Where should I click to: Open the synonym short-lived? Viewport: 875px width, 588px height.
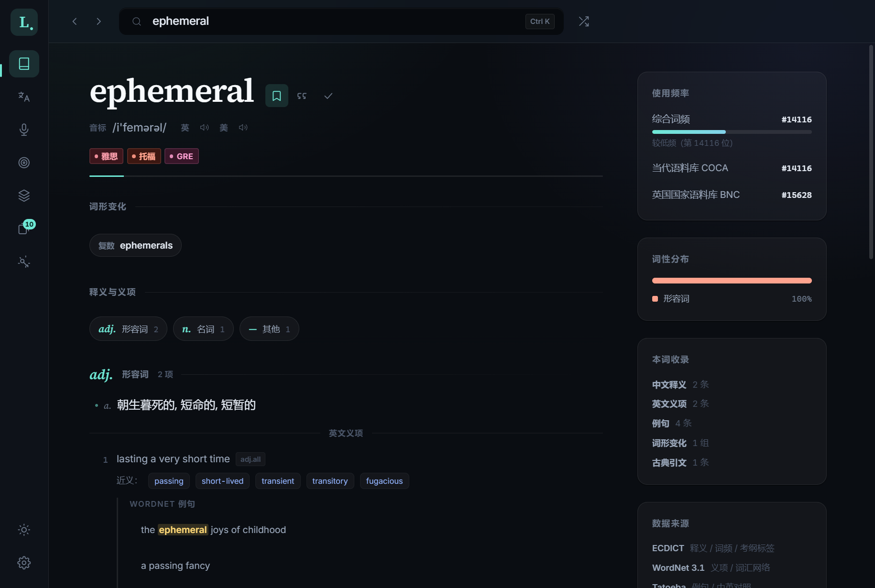(222, 481)
